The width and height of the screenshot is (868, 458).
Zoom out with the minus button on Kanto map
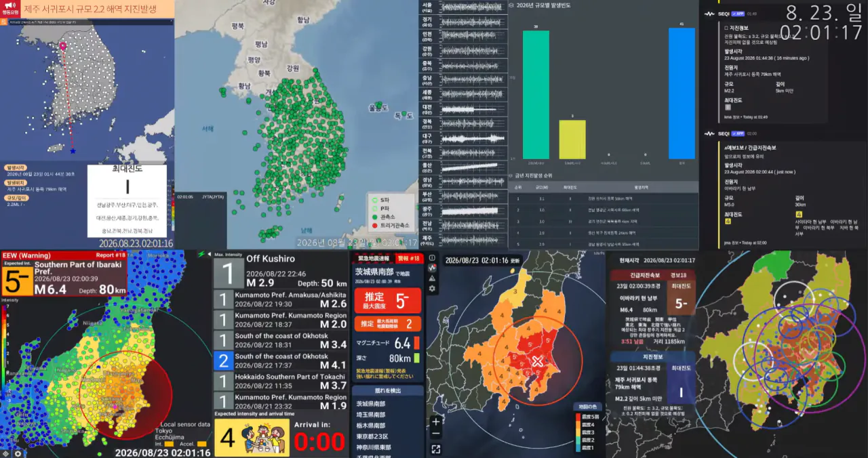(435, 434)
